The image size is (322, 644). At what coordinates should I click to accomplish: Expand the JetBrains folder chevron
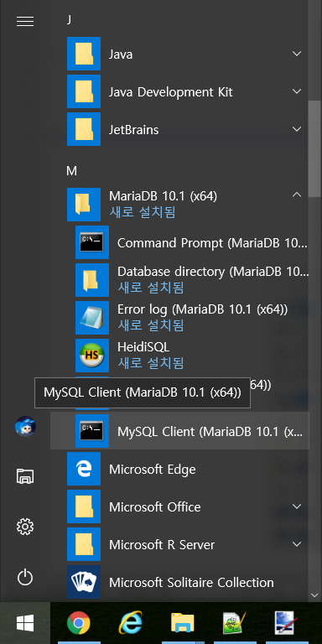point(297,129)
